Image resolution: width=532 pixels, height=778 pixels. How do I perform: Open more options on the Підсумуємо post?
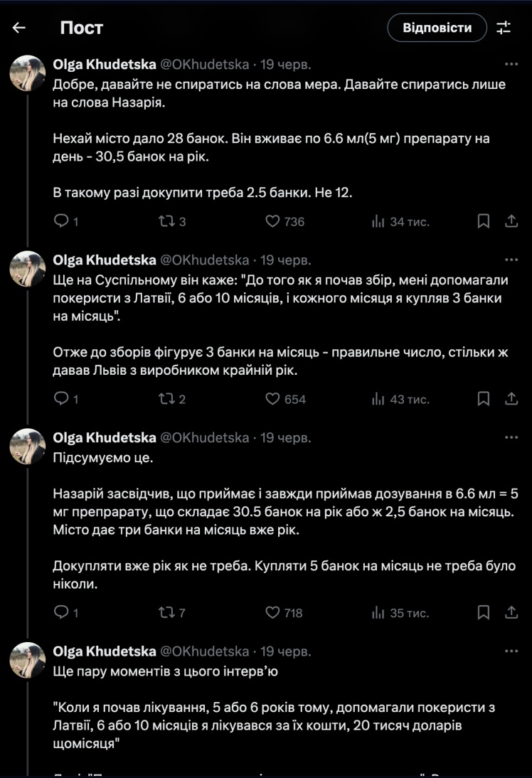(511, 437)
